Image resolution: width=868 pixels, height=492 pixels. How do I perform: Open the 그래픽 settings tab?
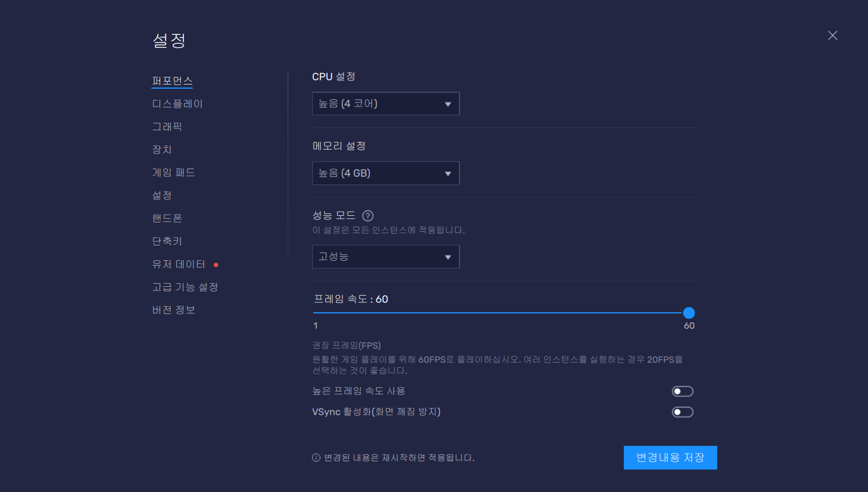[167, 127]
